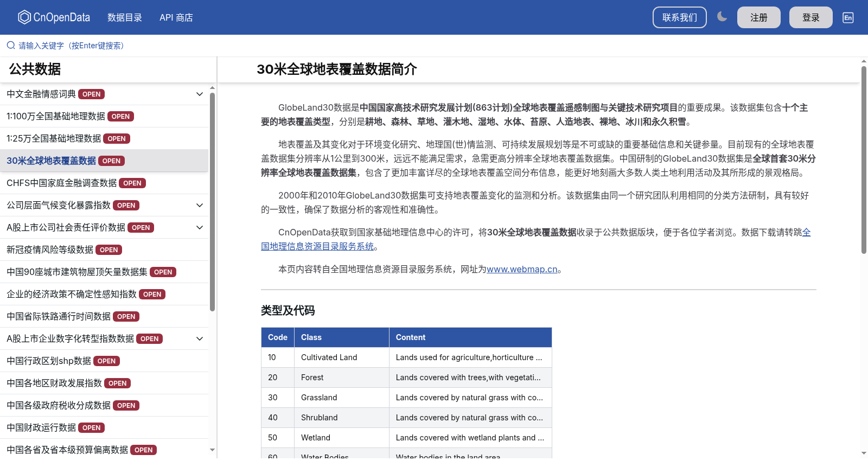The height and width of the screenshot is (467, 868).
Task: Click the sidebar scrollbar thumb
Action: (212, 202)
